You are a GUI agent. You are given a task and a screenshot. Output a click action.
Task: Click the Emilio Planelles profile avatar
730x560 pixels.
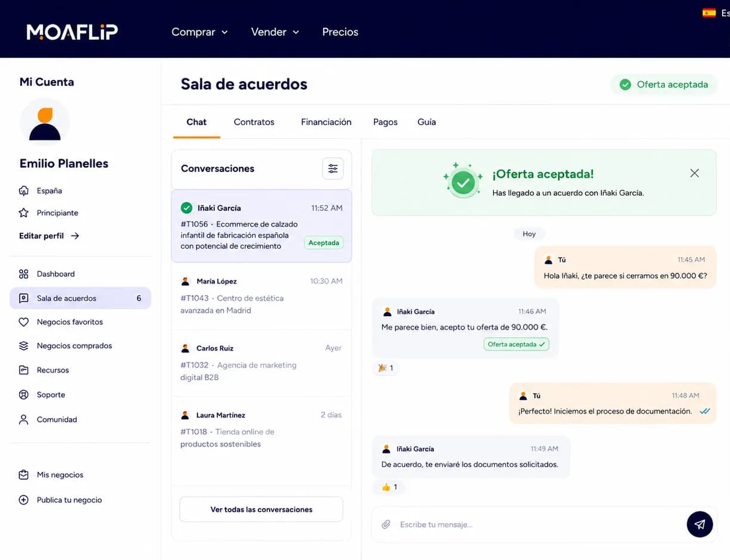[x=45, y=122]
